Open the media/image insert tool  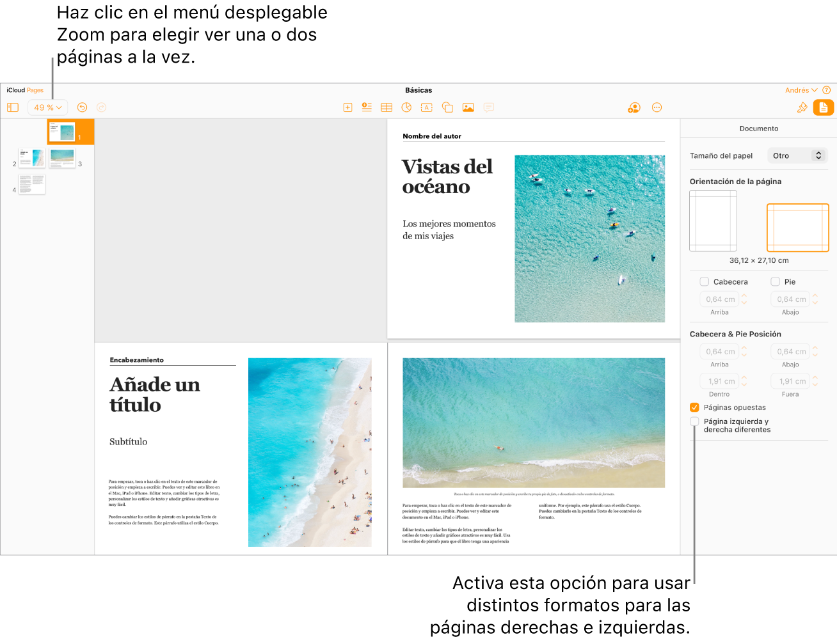(x=468, y=107)
